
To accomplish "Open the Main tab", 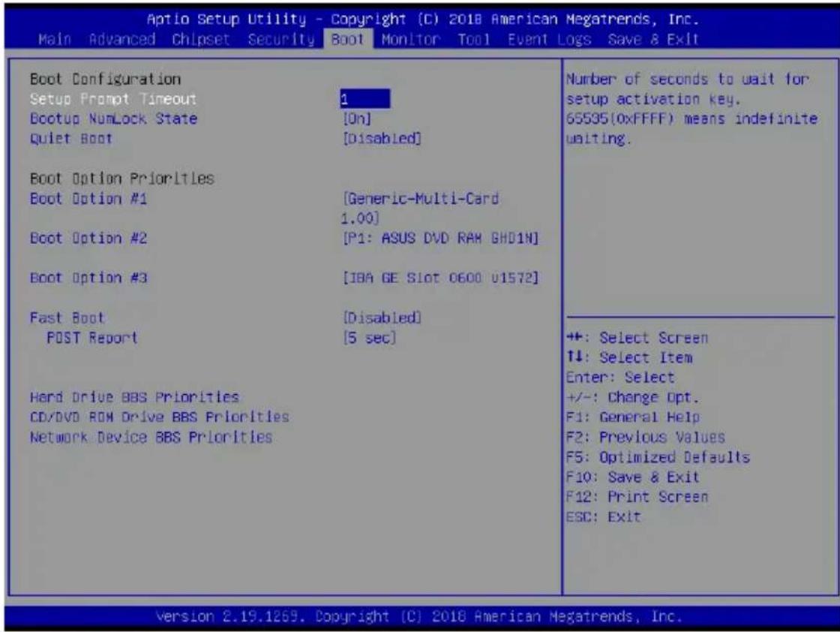I will pos(55,39).
